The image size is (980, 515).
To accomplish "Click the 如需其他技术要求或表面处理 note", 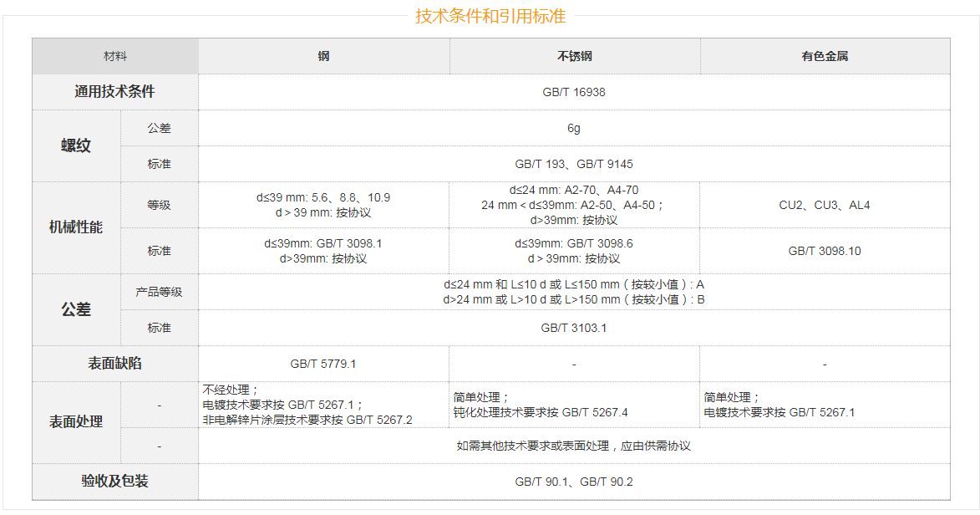I will [574, 446].
